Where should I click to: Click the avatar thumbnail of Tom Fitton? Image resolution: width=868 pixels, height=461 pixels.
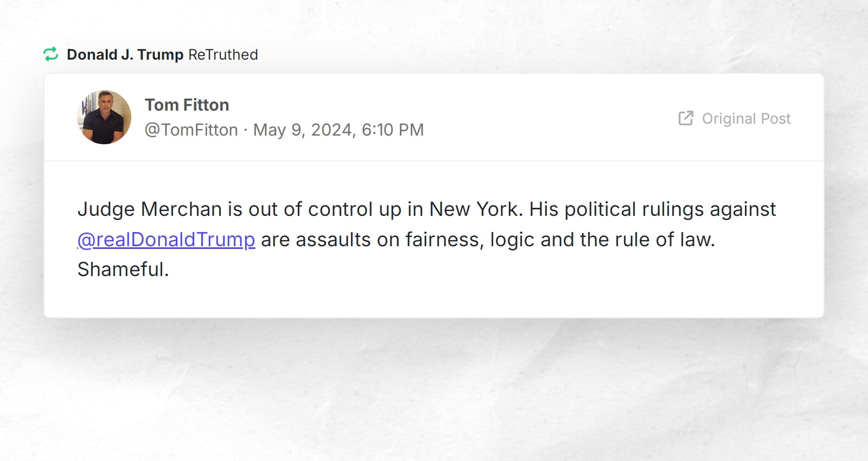tap(105, 118)
